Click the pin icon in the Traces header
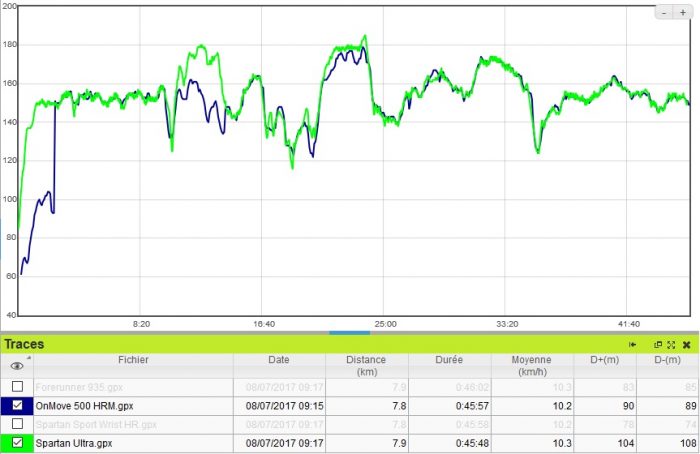The height and width of the screenshot is (454, 700). 633,344
